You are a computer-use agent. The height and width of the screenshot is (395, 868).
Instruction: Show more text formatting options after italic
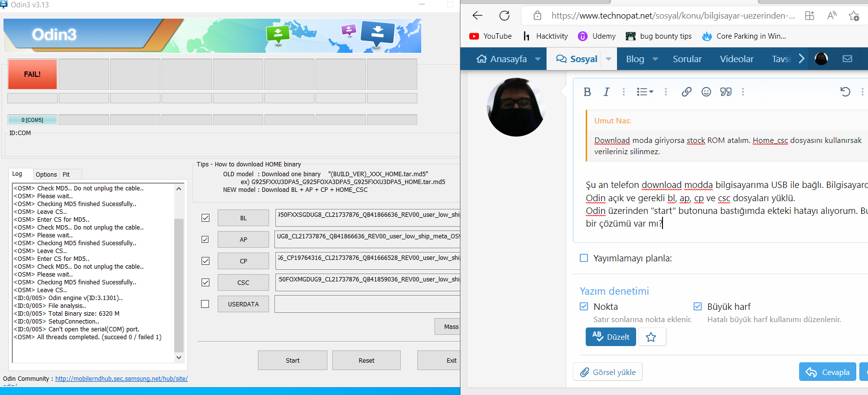click(x=623, y=92)
